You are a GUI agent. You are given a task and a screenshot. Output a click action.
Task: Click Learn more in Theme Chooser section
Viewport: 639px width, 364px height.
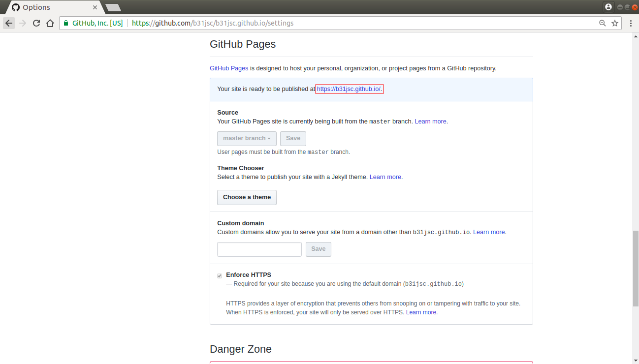pos(385,177)
